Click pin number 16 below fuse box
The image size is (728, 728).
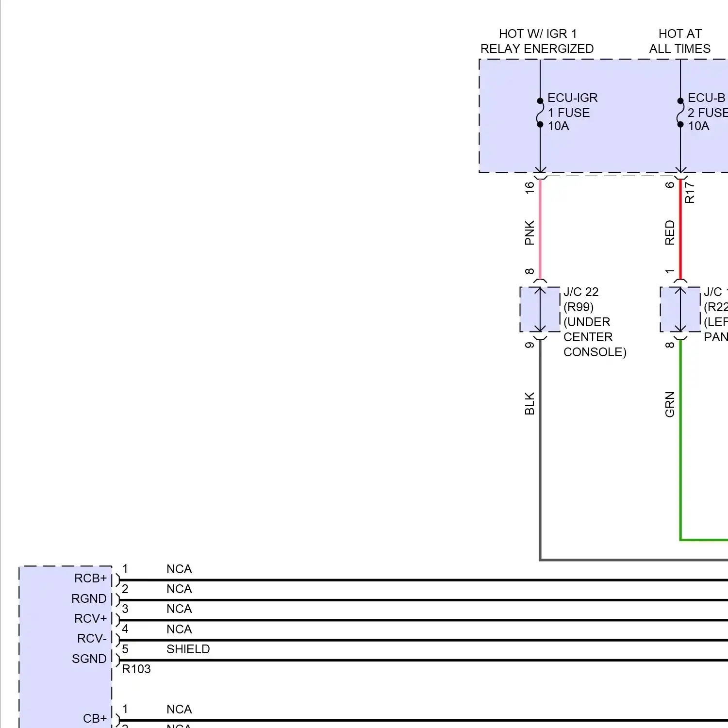(x=529, y=188)
